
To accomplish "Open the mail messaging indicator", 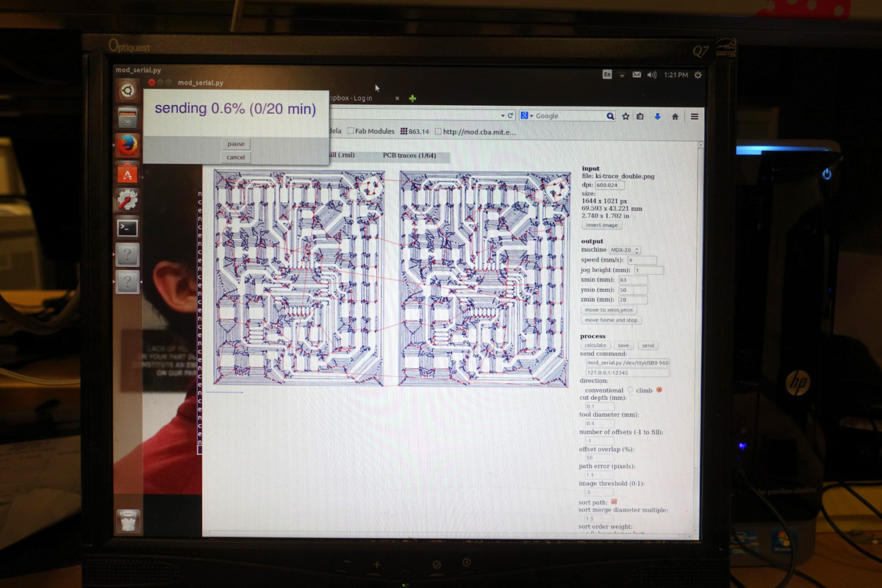I will [637, 74].
